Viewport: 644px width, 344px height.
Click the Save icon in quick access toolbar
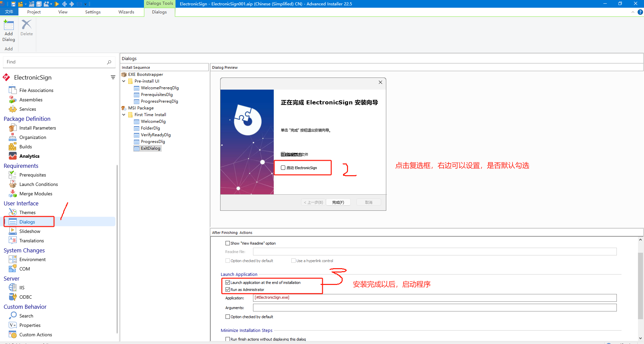pyautogui.click(x=13, y=4)
